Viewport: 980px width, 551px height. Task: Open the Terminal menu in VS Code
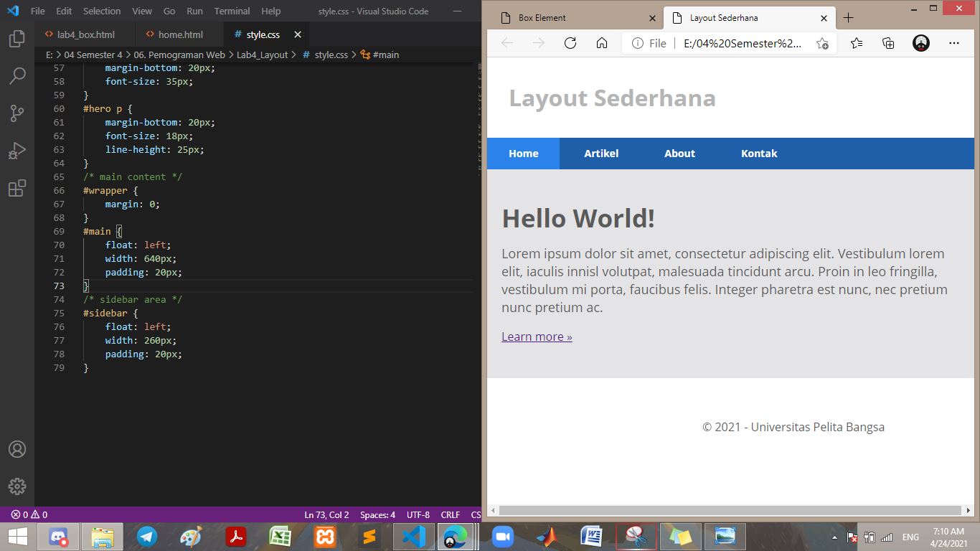click(x=231, y=11)
